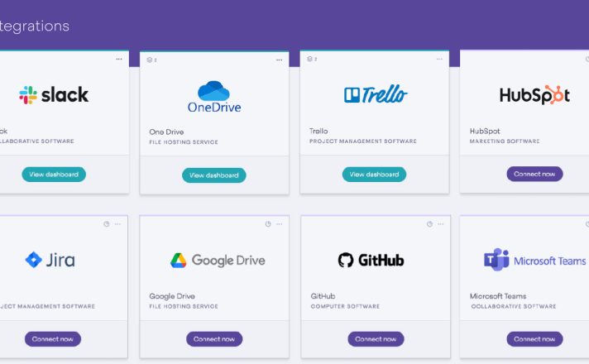Click 'PROJECT MANAGEMENT SOFTWARE' under Trello
589x364 pixels.
(x=363, y=141)
